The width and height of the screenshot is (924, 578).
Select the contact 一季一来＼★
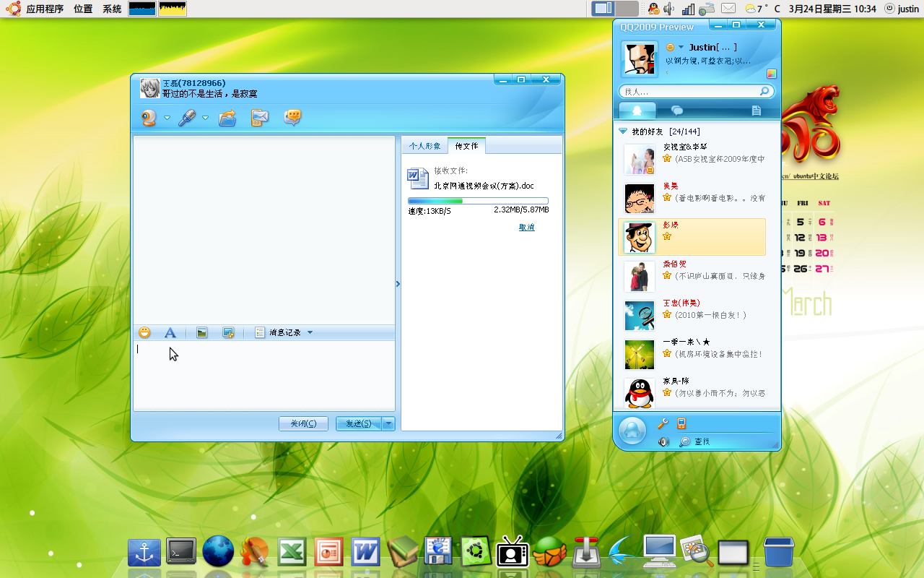(x=692, y=354)
